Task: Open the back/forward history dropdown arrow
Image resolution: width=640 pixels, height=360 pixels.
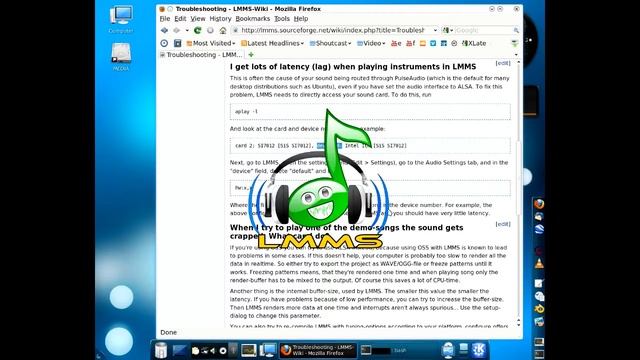Action: pyautogui.click(x=187, y=30)
